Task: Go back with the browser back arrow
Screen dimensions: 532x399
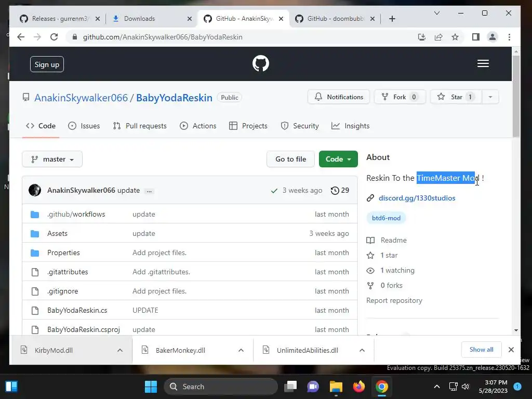Action: (21, 37)
